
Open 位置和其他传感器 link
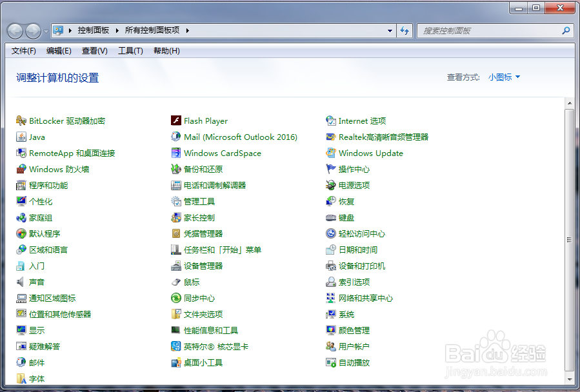pyautogui.click(x=60, y=314)
